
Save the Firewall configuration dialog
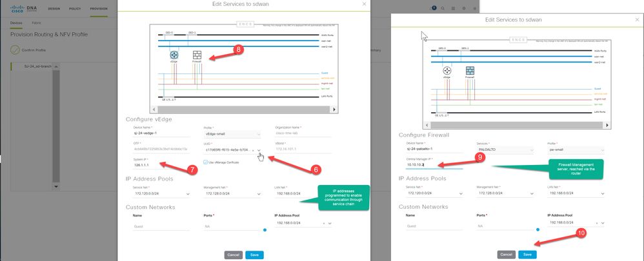click(527, 255)
